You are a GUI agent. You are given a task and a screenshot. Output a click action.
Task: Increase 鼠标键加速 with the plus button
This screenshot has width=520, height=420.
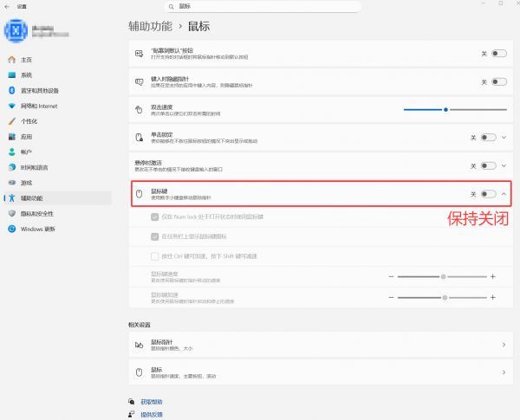[493, 297]
